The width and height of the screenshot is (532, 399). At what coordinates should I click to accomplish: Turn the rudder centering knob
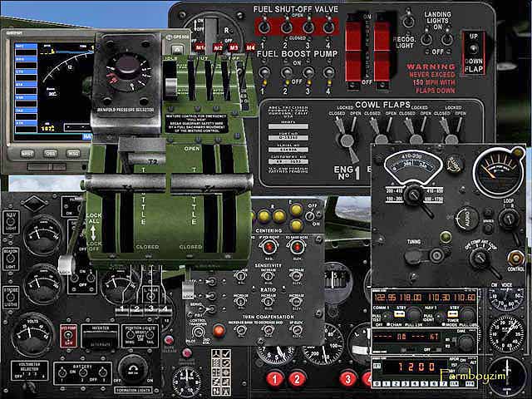(x=268, y=247)
